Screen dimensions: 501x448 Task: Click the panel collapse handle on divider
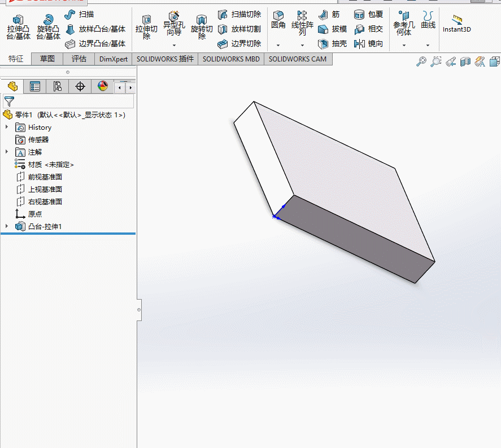coord(139,310)
